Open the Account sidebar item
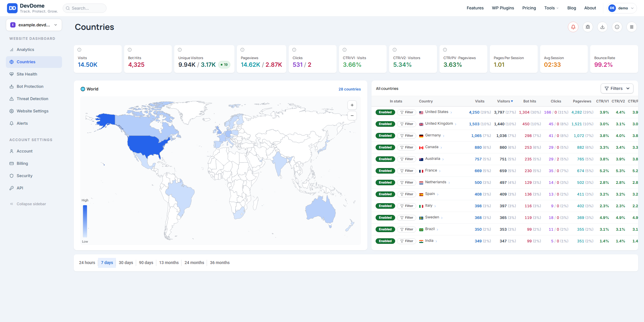Viewport: 644px width, 322px height. 34,151
